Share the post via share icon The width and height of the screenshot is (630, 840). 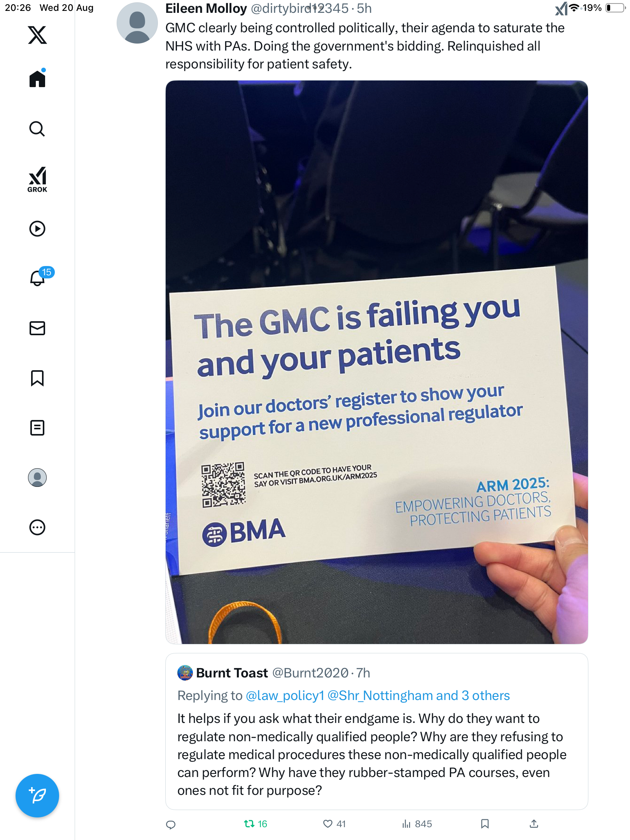click(x=534, y=824)
